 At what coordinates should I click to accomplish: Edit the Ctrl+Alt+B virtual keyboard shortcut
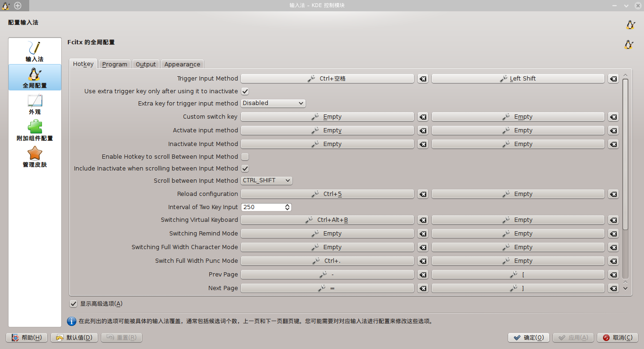pyautogui.click(x=327, y=220)
